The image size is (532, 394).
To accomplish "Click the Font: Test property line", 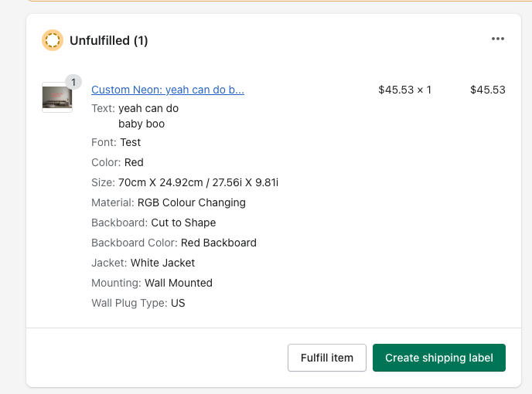I will click(x=116, y=142).
